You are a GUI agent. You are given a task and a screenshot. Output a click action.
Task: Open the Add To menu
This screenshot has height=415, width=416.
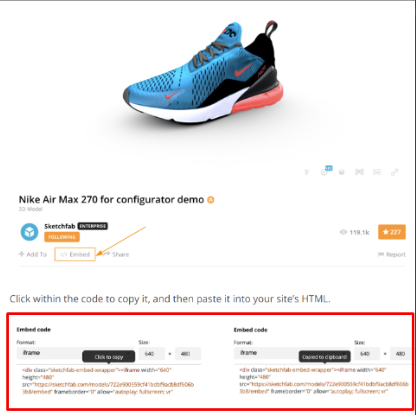coord(33,254)
